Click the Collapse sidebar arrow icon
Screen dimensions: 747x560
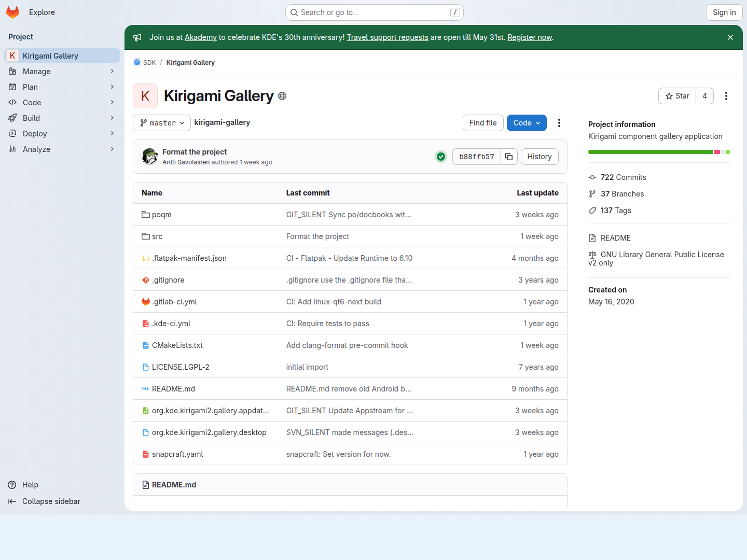click(x=12, y=501)
